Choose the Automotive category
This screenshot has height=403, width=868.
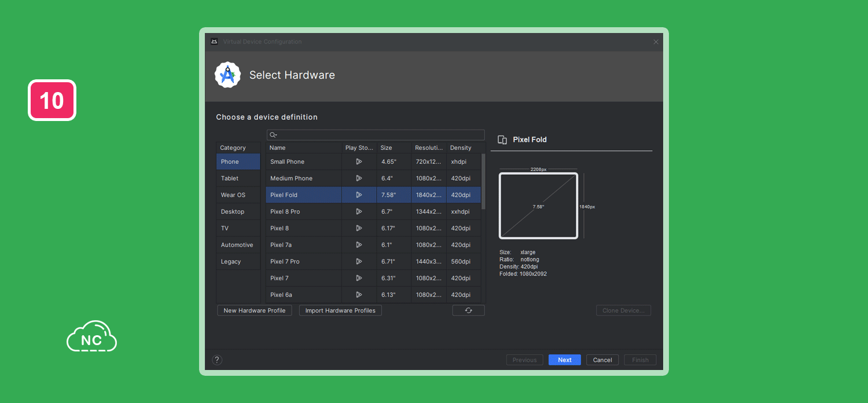coord(238,245)
